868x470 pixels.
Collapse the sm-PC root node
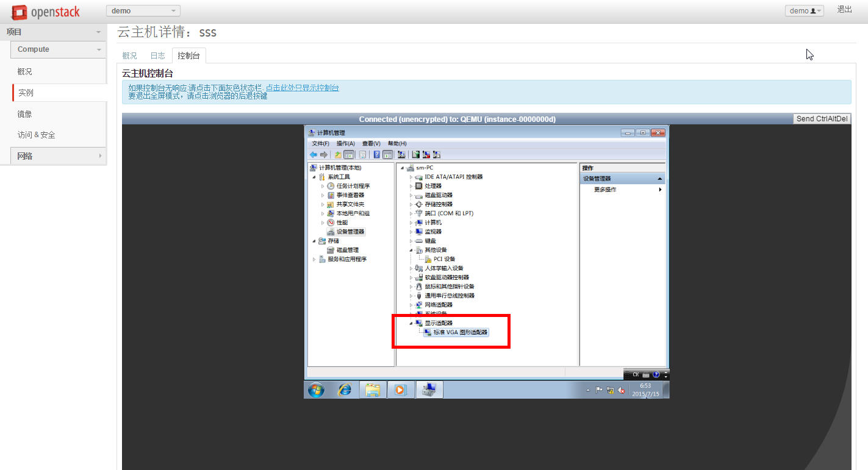(x=403, y=168)
